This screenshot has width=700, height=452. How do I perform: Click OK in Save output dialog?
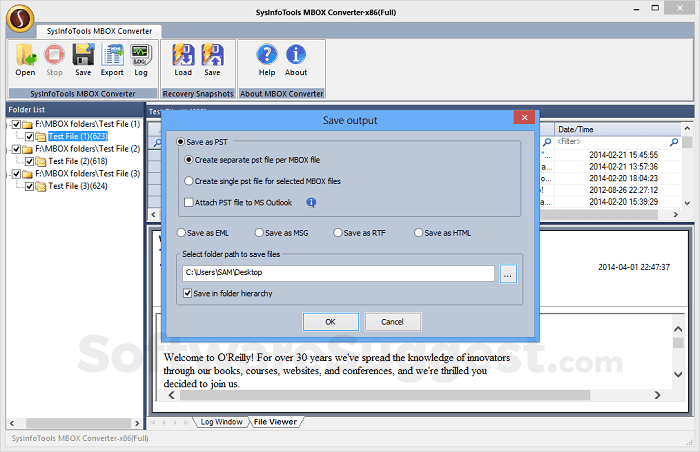pyautogui.click(x=330, y=322)
